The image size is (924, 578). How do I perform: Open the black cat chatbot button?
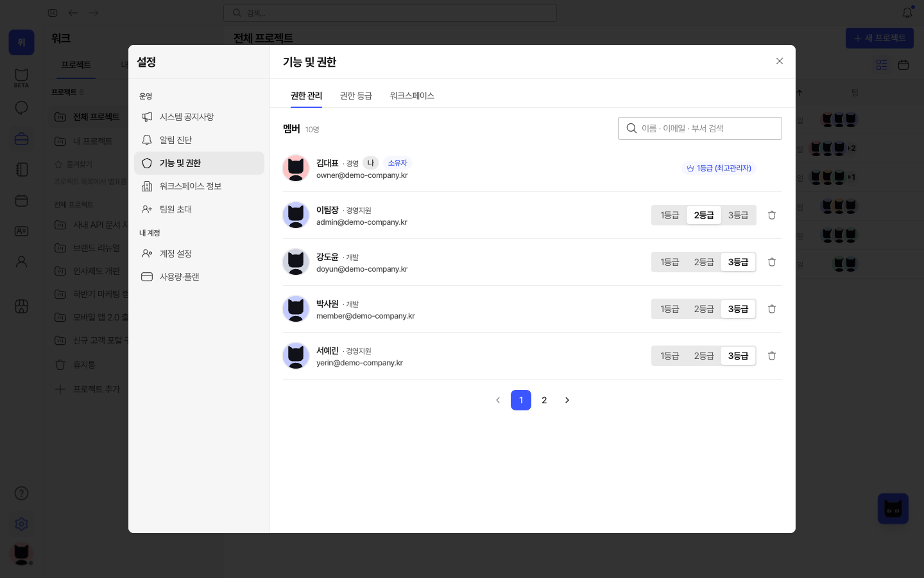[893, 509]
